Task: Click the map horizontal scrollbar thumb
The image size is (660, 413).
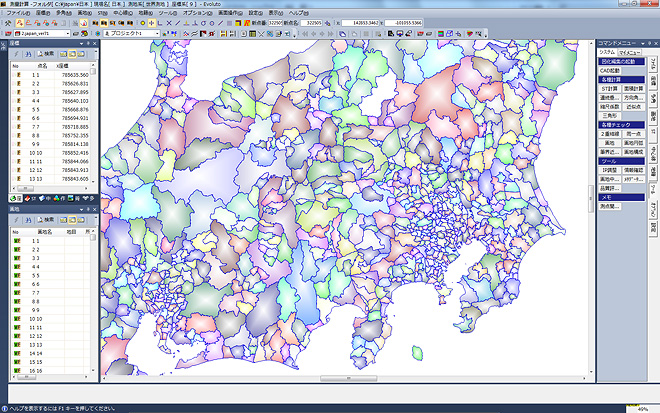Action: coord(349,378)
